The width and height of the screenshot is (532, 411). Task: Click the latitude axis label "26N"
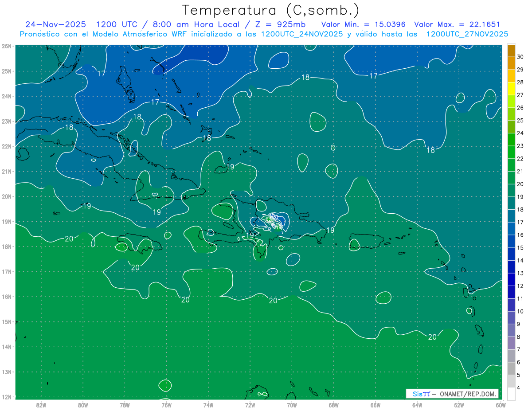coord(7,46)
